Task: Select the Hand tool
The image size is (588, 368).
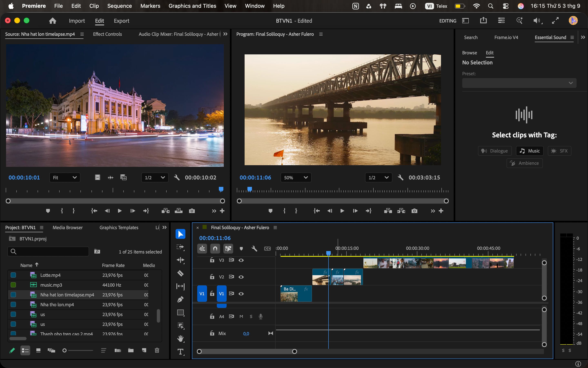Action: click(x=180, y=339)
